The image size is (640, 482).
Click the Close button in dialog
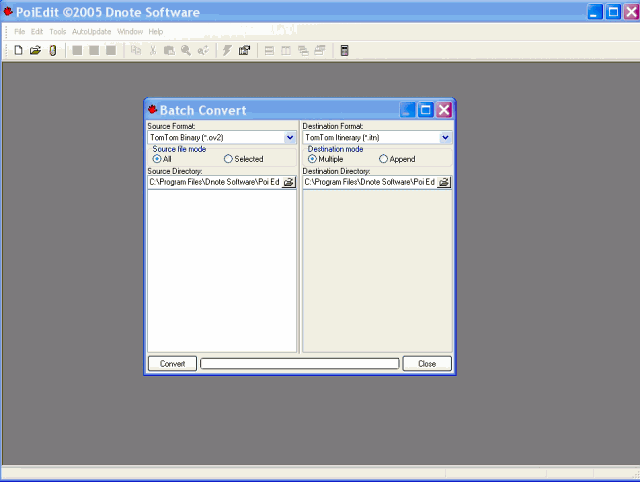[427, 364]
